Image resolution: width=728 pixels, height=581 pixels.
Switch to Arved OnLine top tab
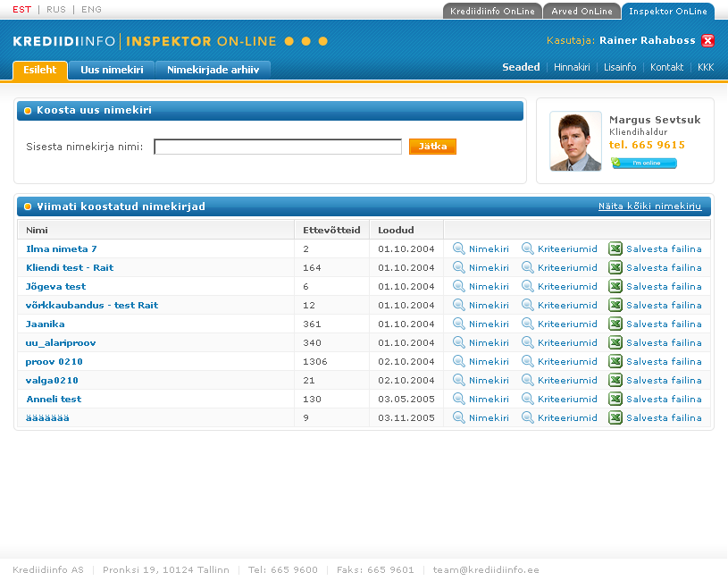point(582,11)
